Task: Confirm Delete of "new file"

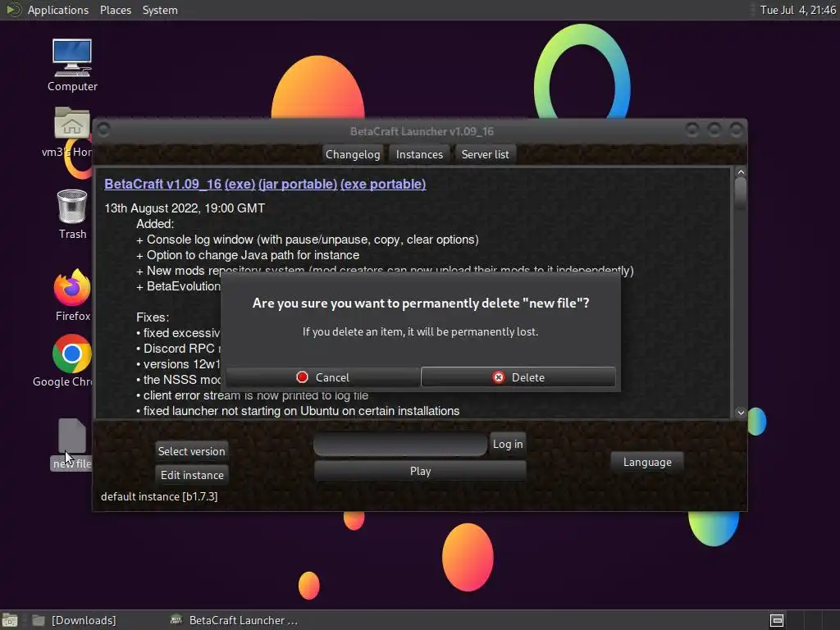Action: point(518,377)
